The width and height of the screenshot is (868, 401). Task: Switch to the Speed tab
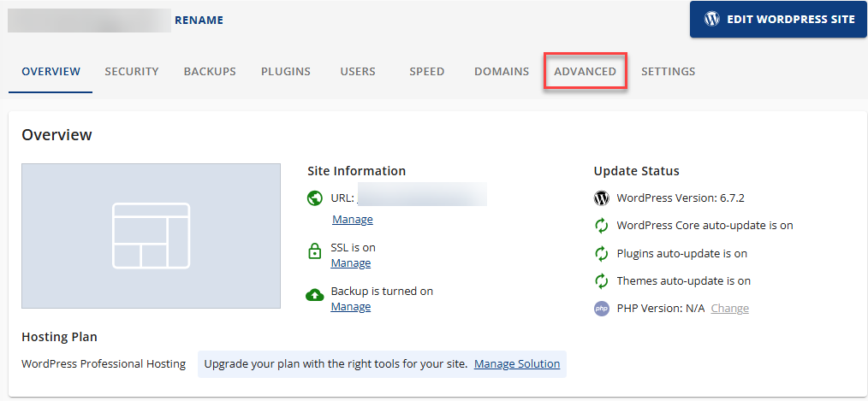coord(427,71)
